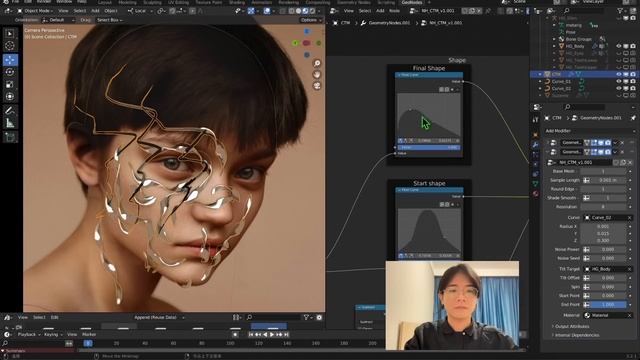Open the Select Box drag dropdown
This screenshot has width=640, height=360.
(x=109, y=20)
